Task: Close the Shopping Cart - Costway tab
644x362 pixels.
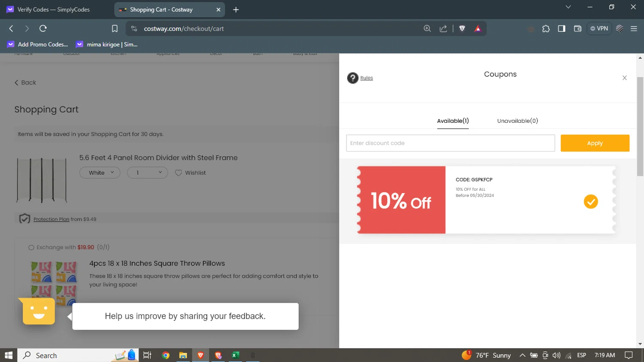Action: 218,9
